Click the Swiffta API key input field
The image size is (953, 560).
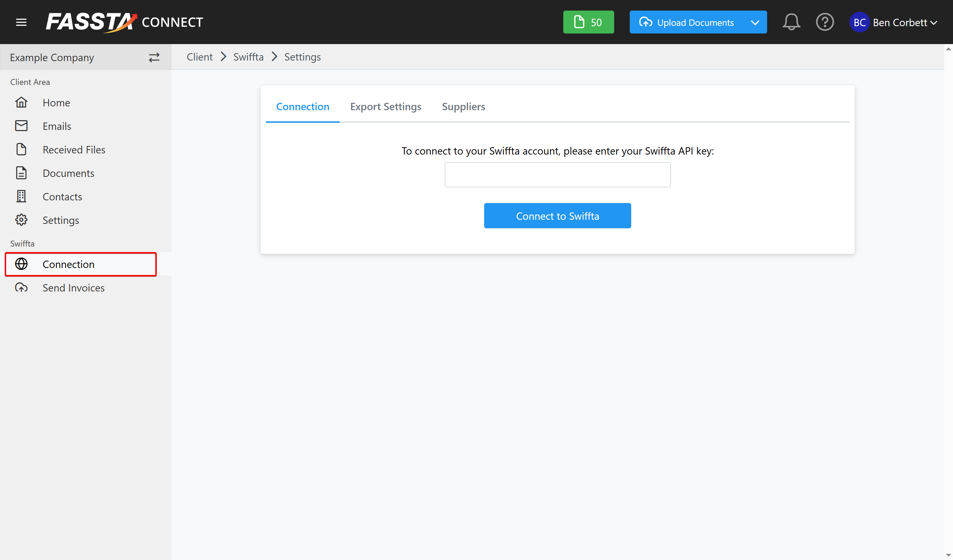coord(557,175)
